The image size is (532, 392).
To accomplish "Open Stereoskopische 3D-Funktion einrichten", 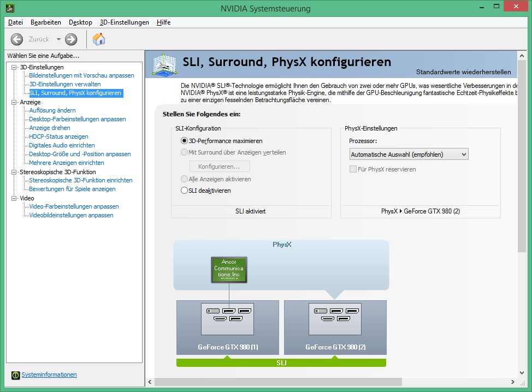I will 81,180.
